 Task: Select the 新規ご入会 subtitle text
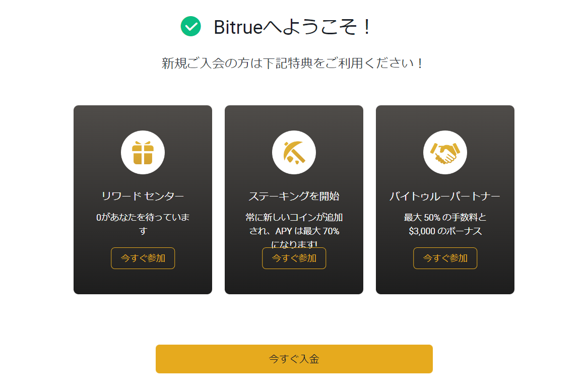point(292,63)
